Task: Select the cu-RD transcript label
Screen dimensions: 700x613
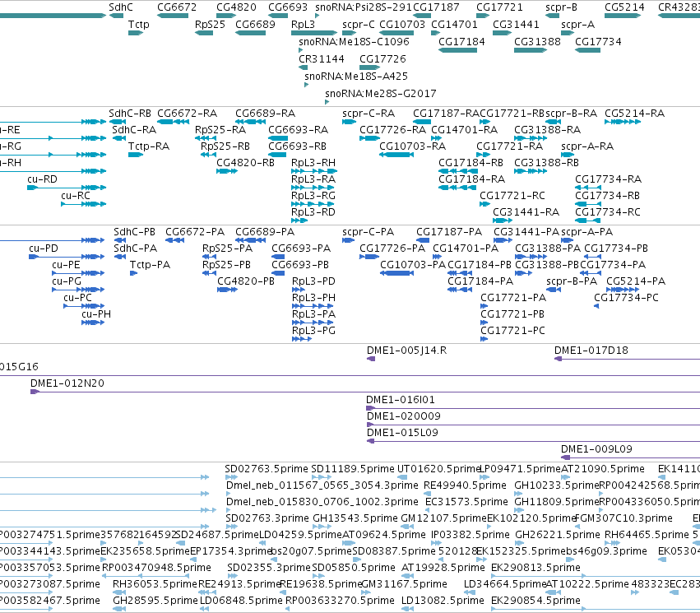Action: pyautogui.click(x=43, y=179)
